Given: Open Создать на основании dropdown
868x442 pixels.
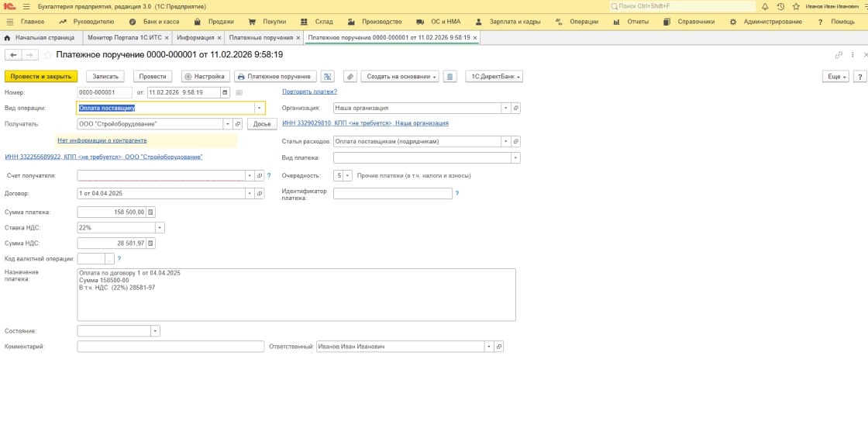Looking at the screenshot, I should pos(400,77).
